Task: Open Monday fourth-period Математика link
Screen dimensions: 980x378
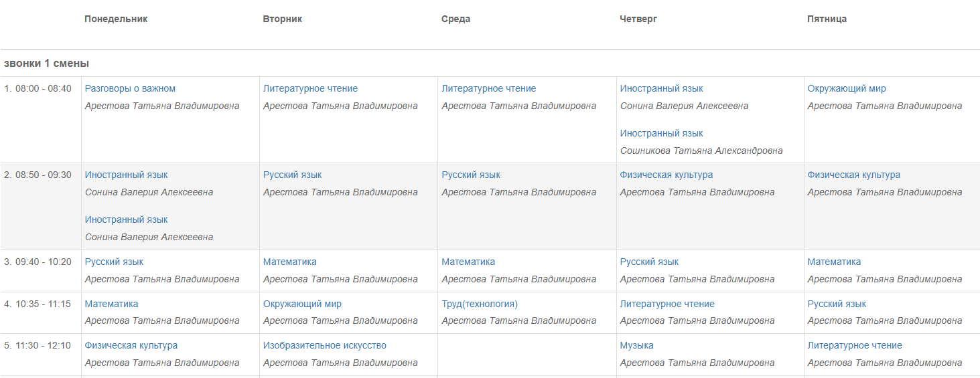Action: click(111, 304)
